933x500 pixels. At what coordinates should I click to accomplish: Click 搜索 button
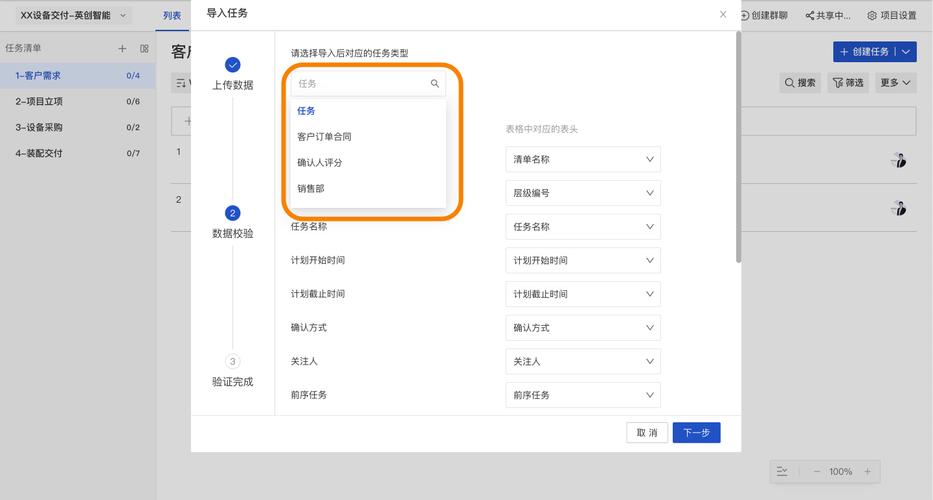point(800,83)
